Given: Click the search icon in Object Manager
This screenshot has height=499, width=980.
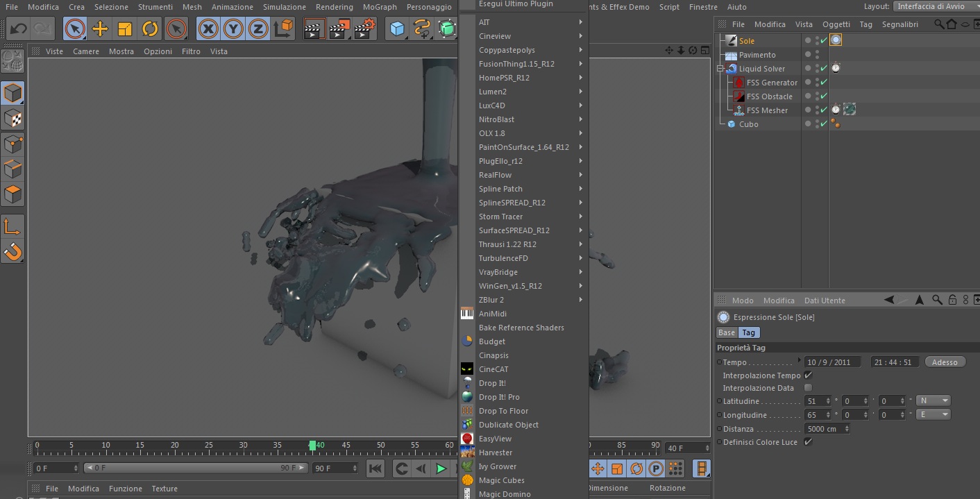Looking at the screenshot, I should tap(938, 24).
